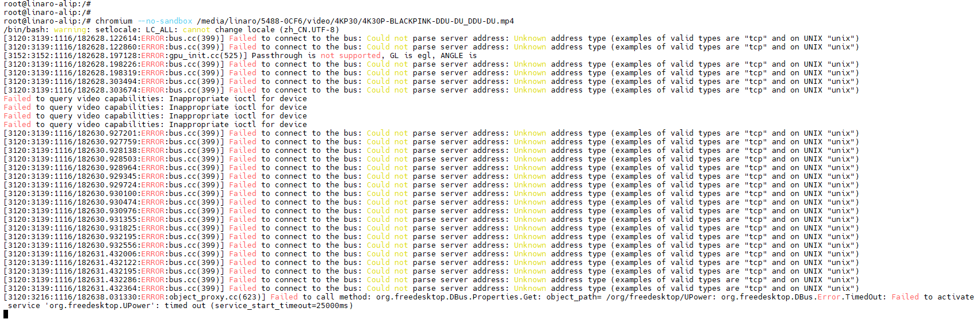The height and width of the screenshot is (319, 980).
Task: Click the chromium command word
Action: pos(114,21)
